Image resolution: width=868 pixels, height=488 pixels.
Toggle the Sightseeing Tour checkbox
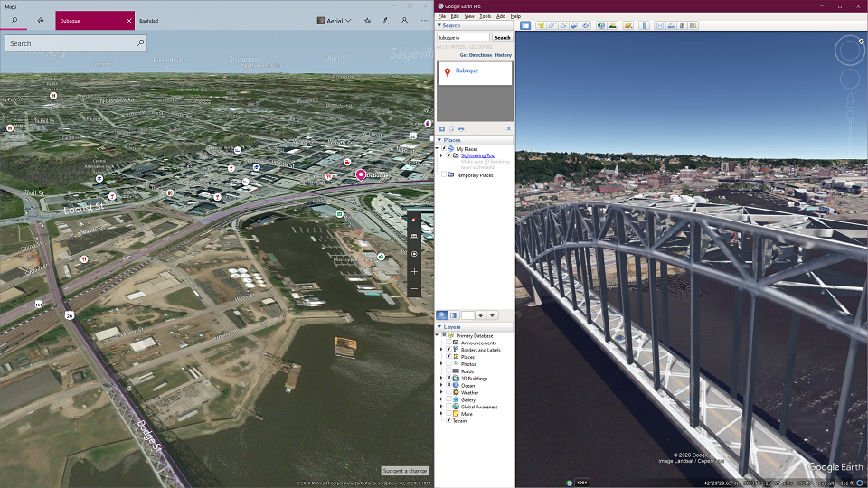coord(449,155)
